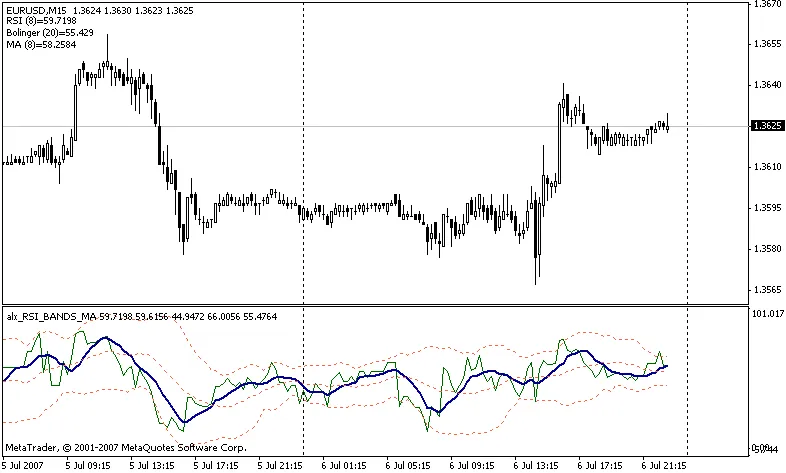Click the MetaTrader copyright text
The image size is (786, 473).
pyautogui.click(x=125, y=447)
